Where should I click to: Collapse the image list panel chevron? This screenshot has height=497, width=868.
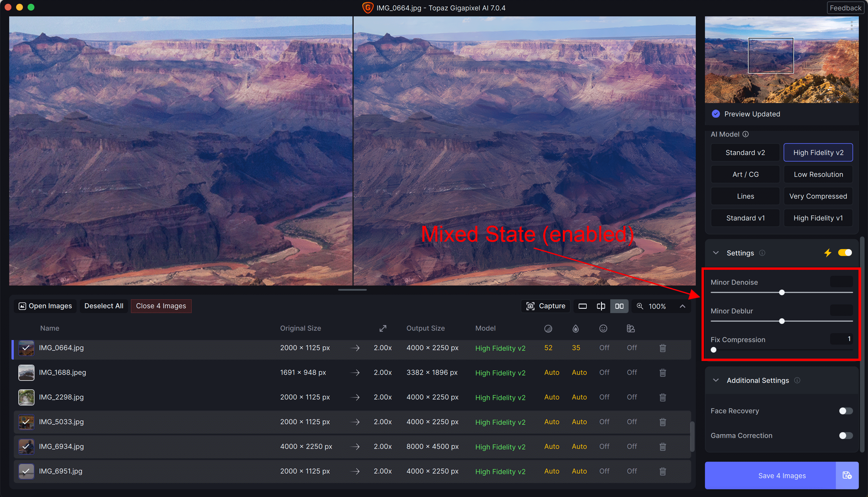pyautogui.click(x=682, y=306)
